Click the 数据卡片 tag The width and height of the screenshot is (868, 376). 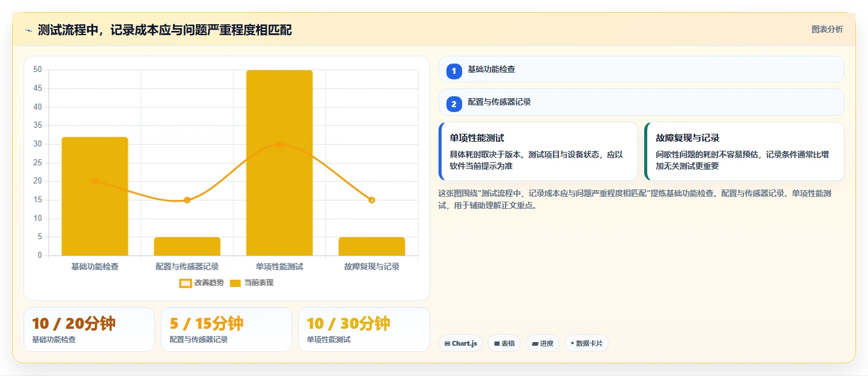pyautogui.click(x=587, y=343)
